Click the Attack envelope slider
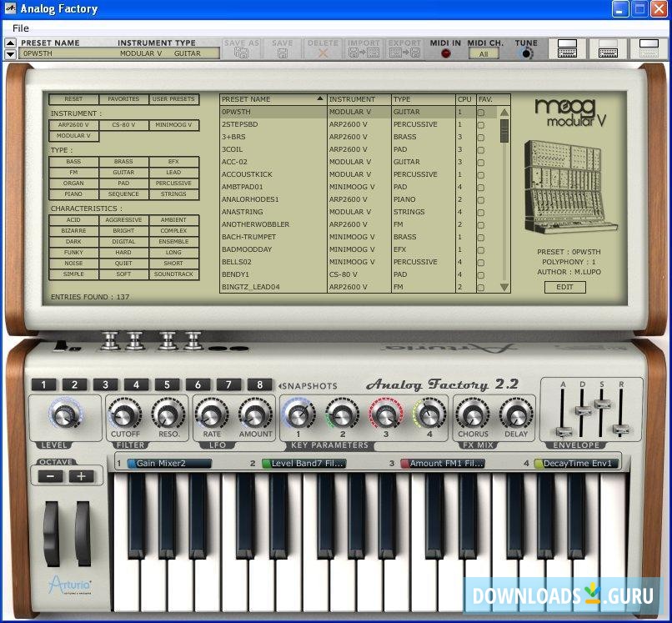The height and width of the screenshot is (623, 672). coord(564,431)
